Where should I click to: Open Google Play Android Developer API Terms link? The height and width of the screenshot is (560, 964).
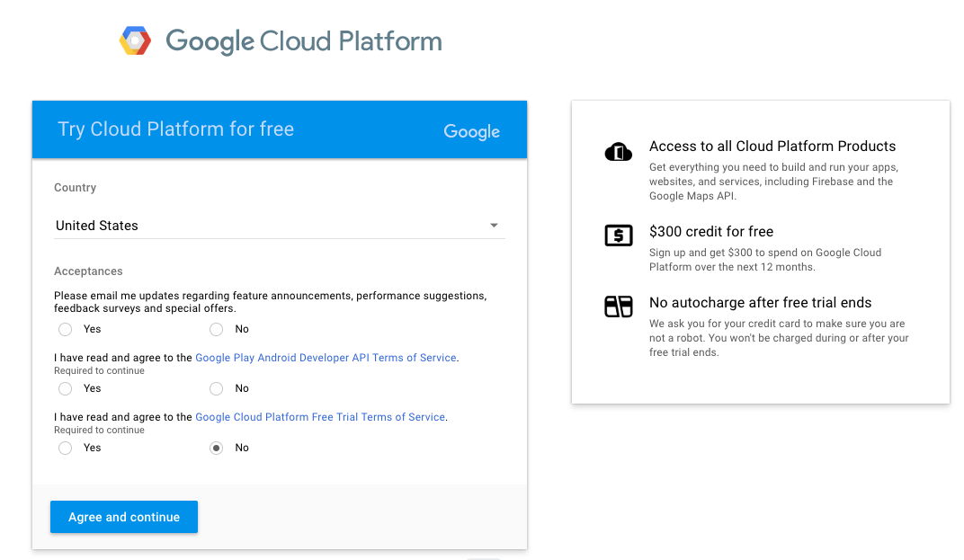coord(326,358)
